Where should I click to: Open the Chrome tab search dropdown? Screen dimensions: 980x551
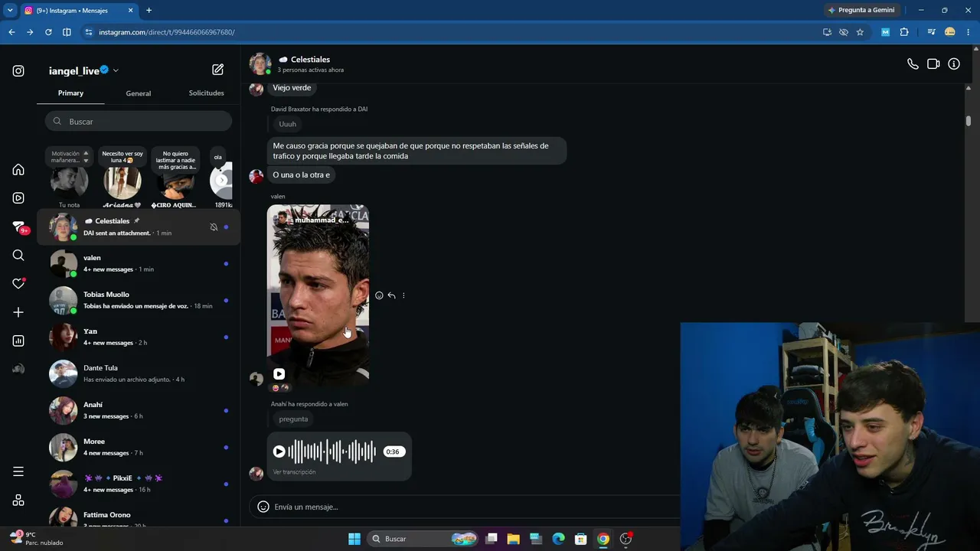point(10,10)
